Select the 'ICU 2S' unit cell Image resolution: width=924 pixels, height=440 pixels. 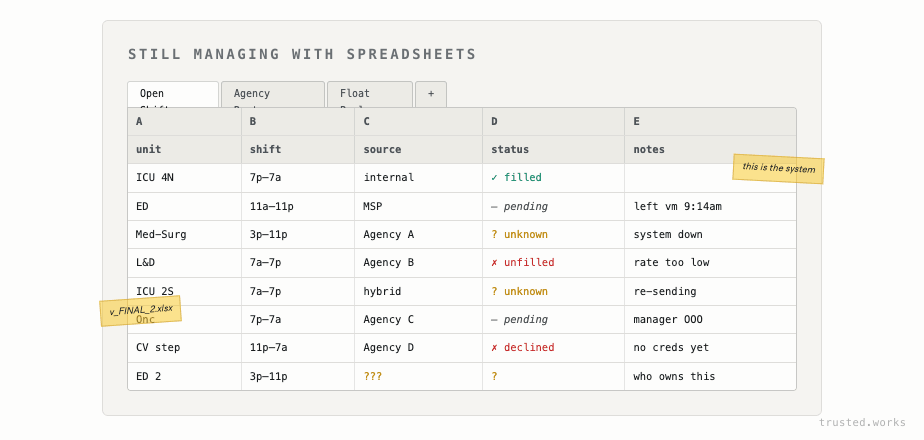point(184,291)
